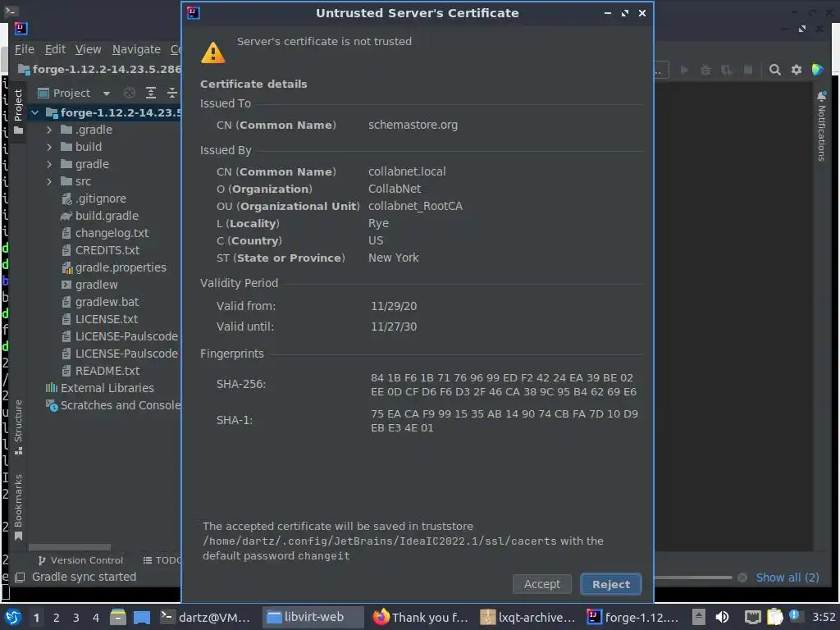Click the Search Everywhere magnifier icon
This screenshot has width=840, height=630.
[x=774, y=70]
